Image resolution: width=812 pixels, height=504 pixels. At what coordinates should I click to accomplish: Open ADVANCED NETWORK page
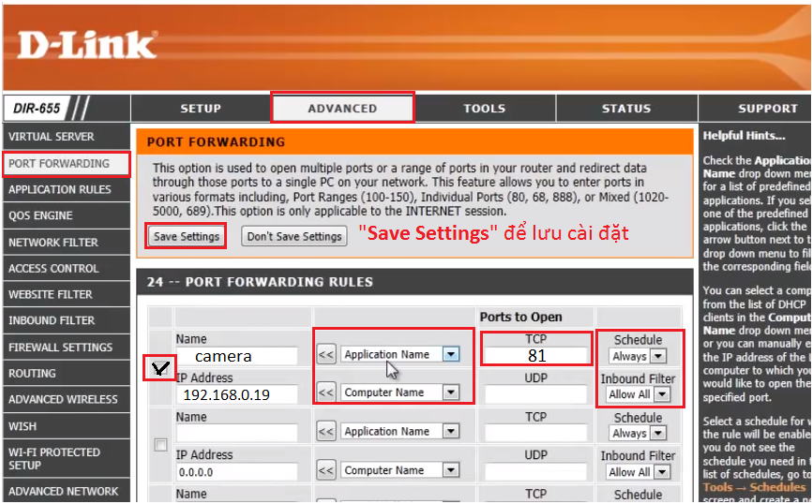point(67,491)
